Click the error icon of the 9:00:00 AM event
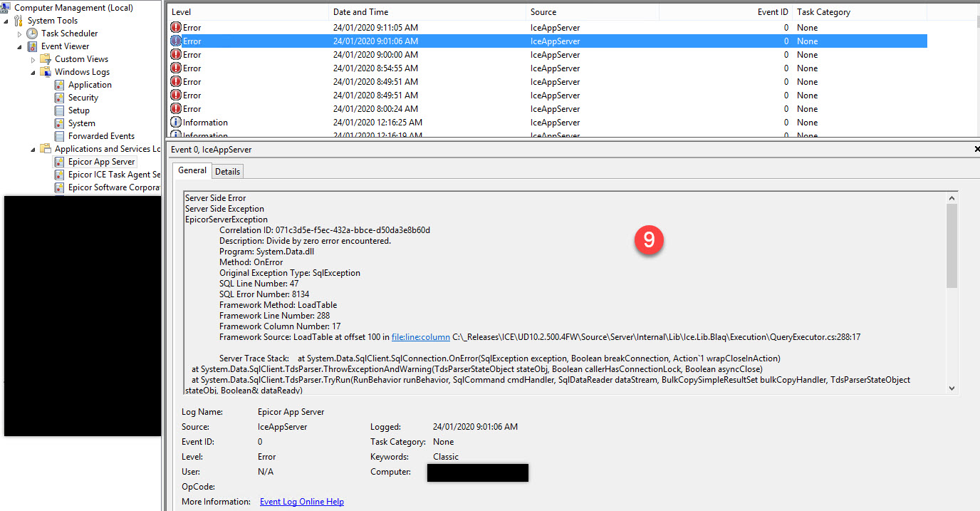 (x=176, y=55)
